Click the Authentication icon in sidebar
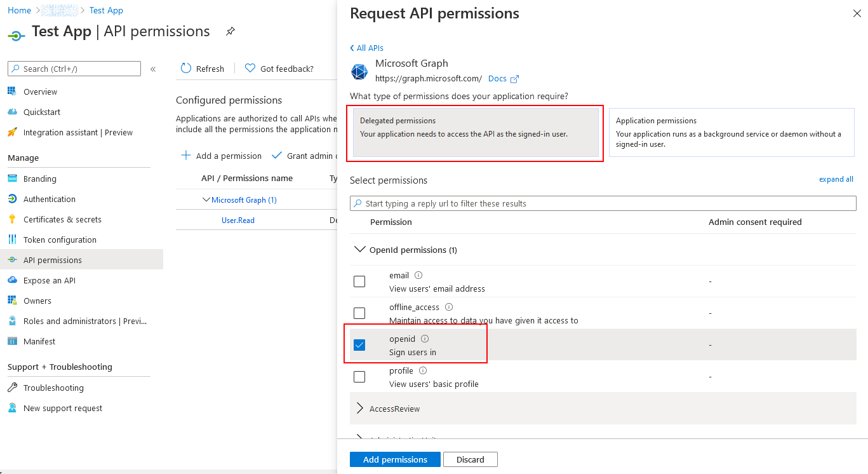The image size is (868, 474). point(12,199)
